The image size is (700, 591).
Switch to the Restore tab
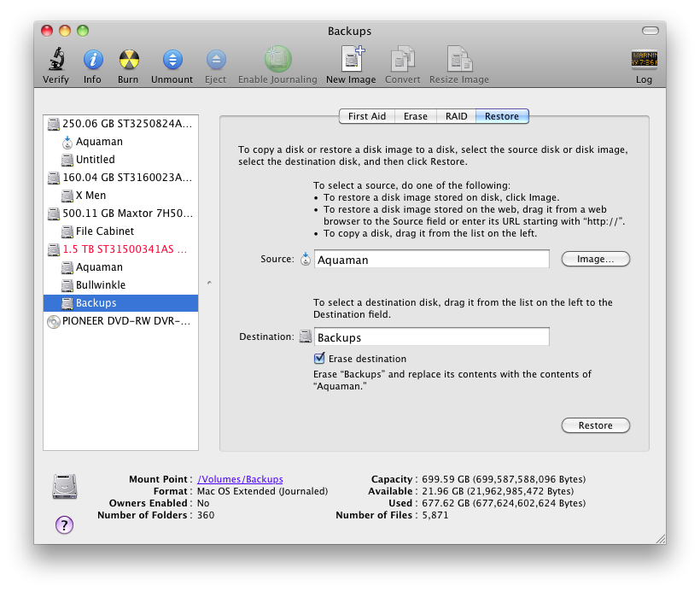(x=502, y=116)
